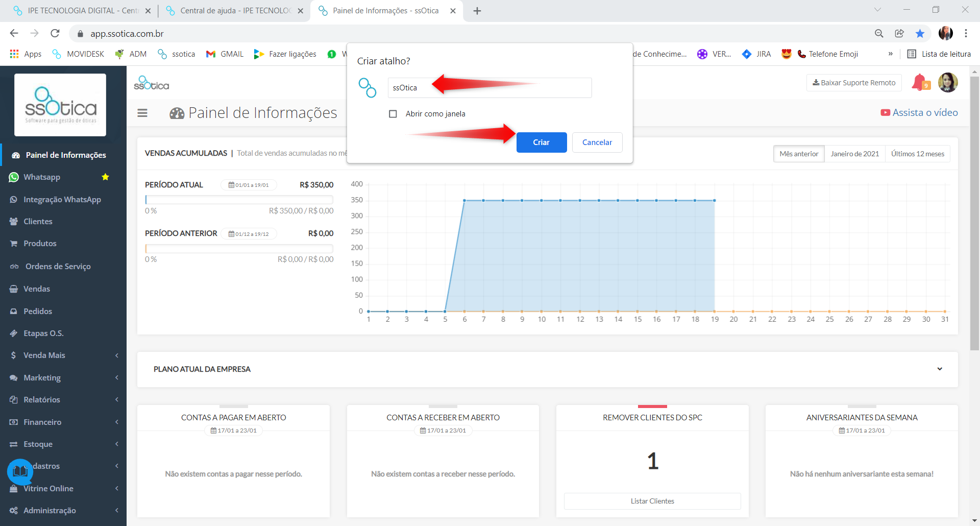Click the floating blue help book icon
This screenshot has height=526, width=980.
20,471
